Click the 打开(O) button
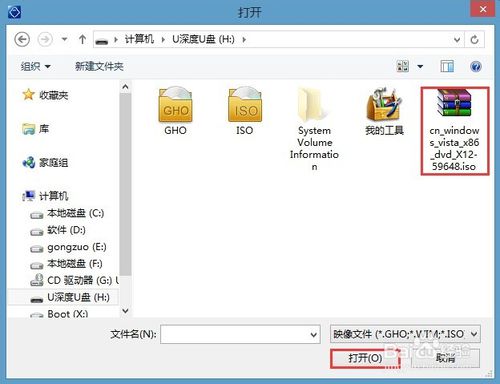 (x=365, y=358)
